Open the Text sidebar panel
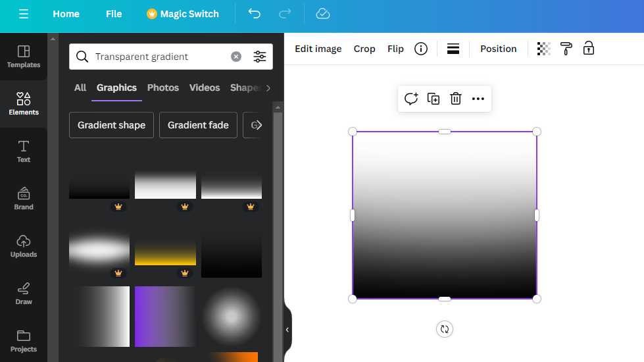This screenshot has width=644, height=362. (x=24, y=151)
